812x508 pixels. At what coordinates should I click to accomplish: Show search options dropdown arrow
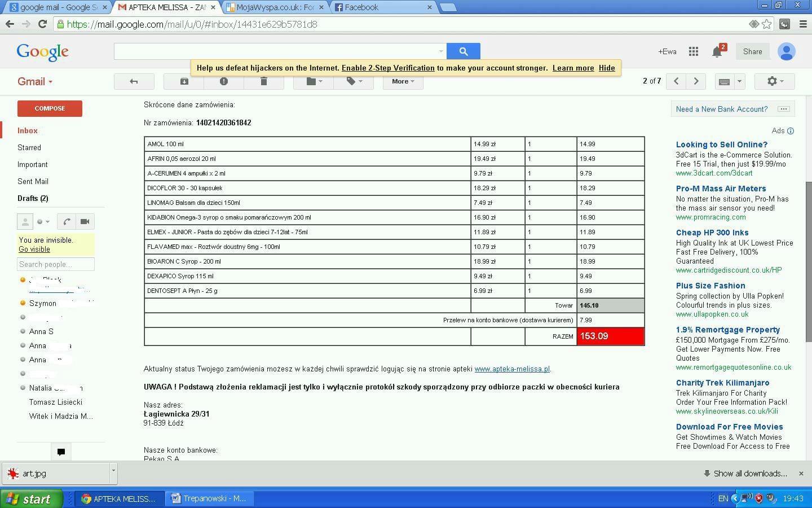click(x=441, y=51)
